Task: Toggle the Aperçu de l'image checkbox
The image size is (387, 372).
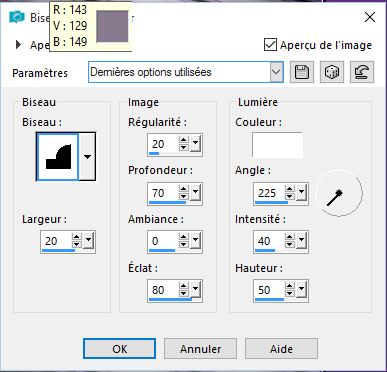Action: coord(270,45)
